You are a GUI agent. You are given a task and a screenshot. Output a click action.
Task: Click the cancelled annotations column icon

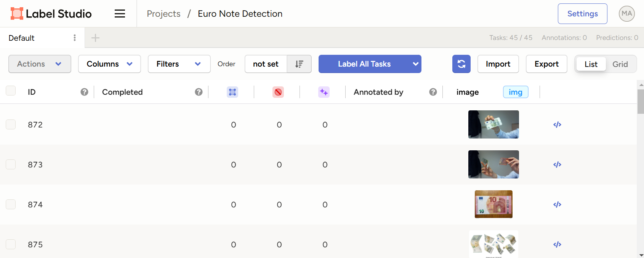(278, 92)
